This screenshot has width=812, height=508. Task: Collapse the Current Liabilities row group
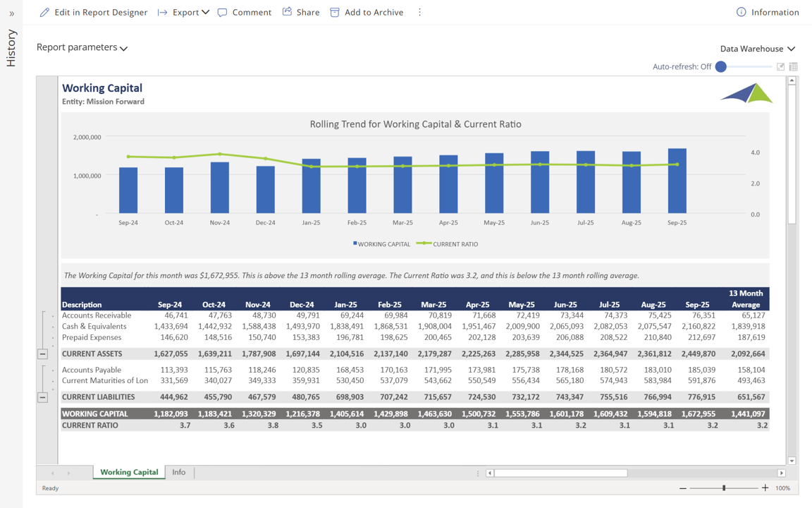point(42,397)
